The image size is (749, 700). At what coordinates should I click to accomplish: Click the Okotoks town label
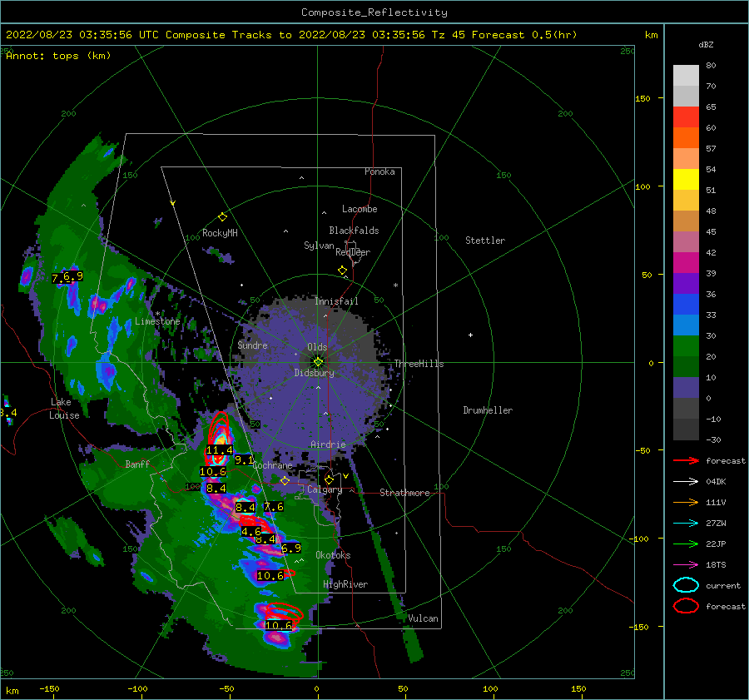(x=333, y=555)
